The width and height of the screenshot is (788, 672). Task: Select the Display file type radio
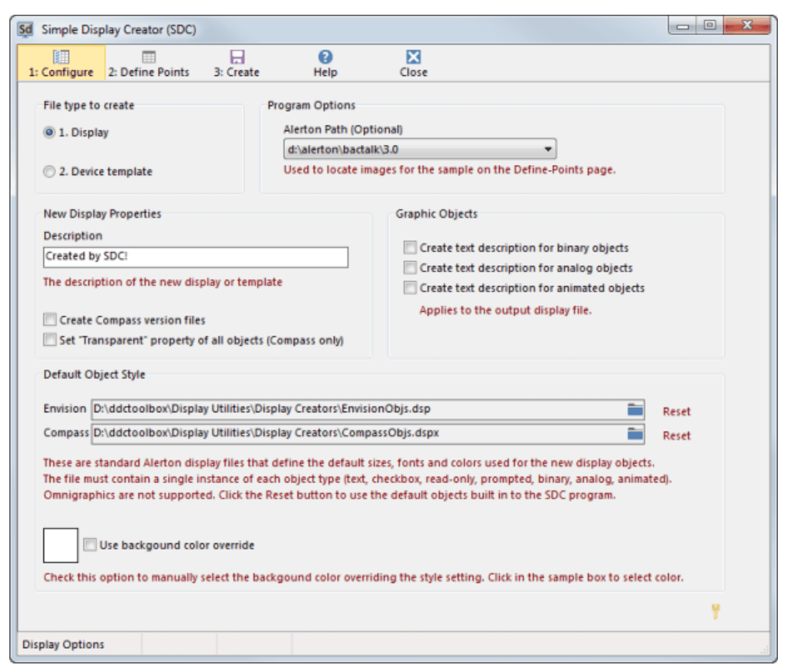tap(50, 133)
